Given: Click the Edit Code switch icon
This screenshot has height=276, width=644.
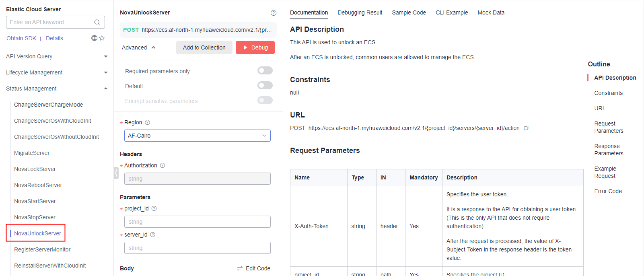Looking at the screenshot, I should click(240, 268).
